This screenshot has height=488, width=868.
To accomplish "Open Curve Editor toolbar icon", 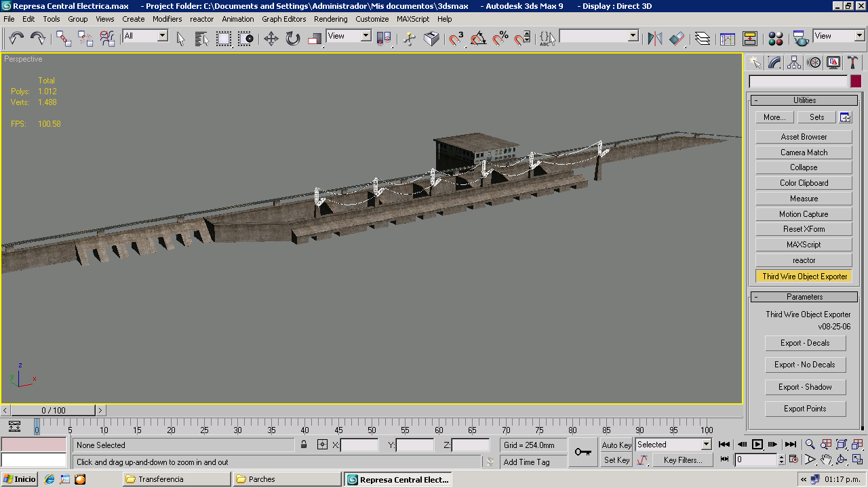I will point(728,39).
